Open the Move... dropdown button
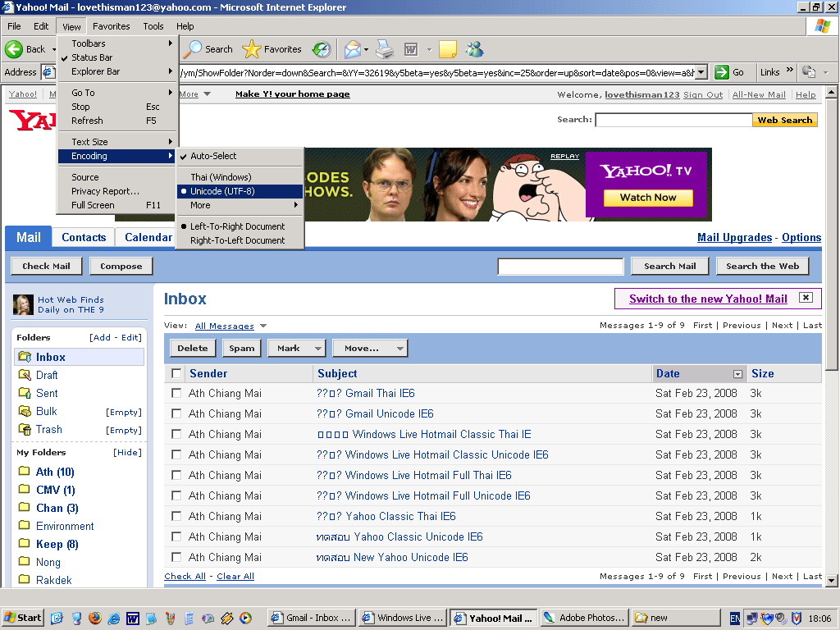This screenshot has width=840, height=630. [x=370, y=348]
